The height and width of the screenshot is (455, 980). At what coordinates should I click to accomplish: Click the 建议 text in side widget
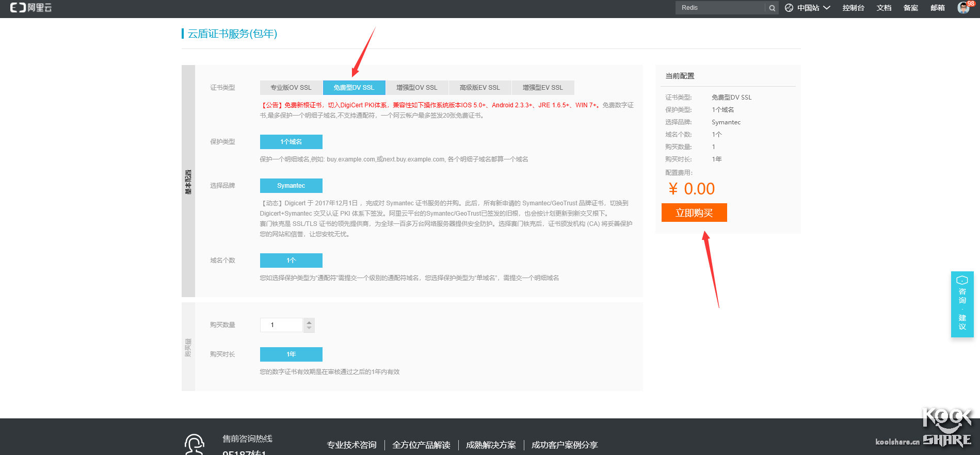(x=962, y=322)
